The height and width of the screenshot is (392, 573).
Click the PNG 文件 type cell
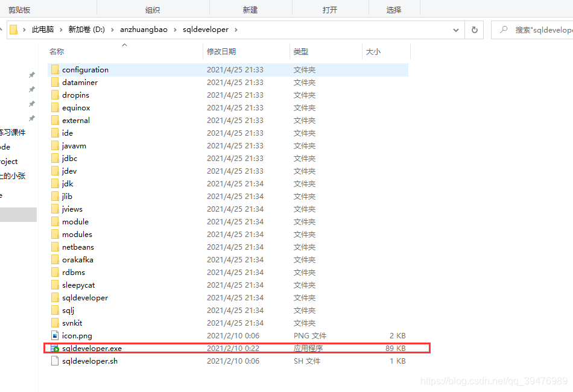310,336
